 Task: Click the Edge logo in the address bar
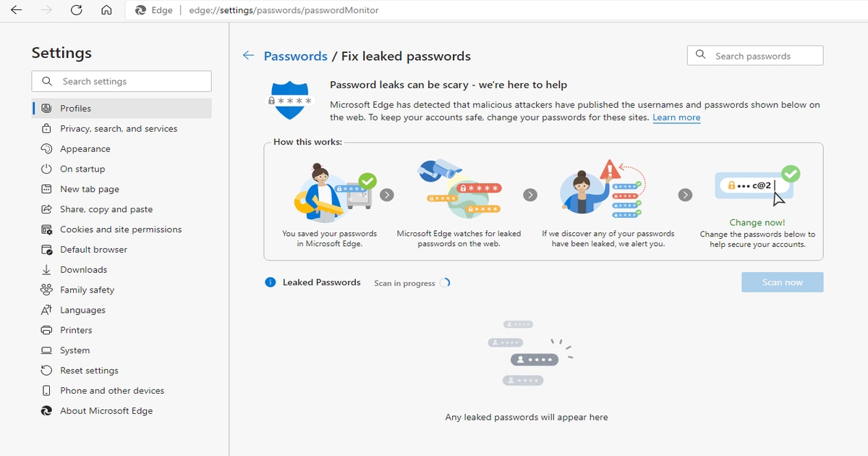tap(142, 10)
